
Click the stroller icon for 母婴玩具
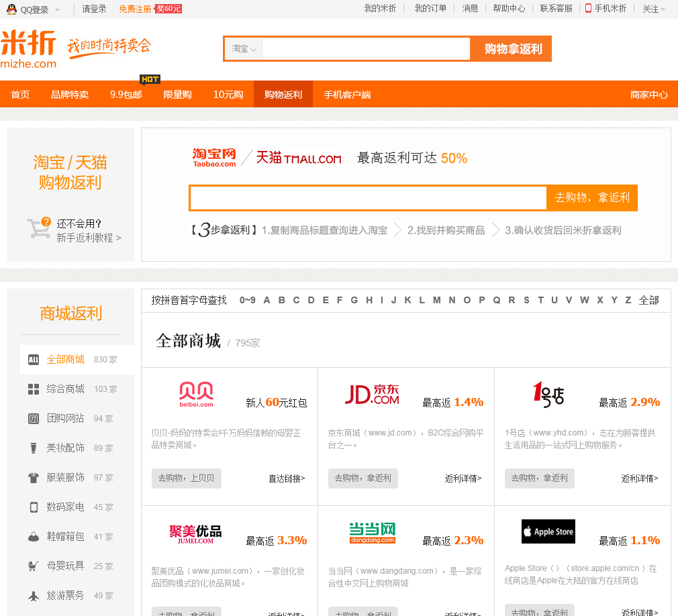[34, 566]
